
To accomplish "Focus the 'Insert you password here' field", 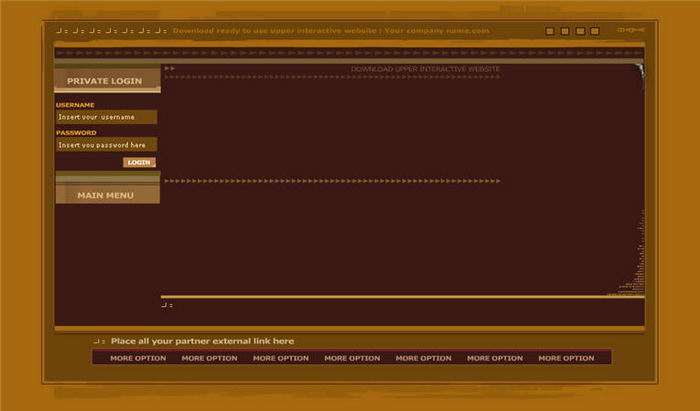I will [x=106, y=145].
